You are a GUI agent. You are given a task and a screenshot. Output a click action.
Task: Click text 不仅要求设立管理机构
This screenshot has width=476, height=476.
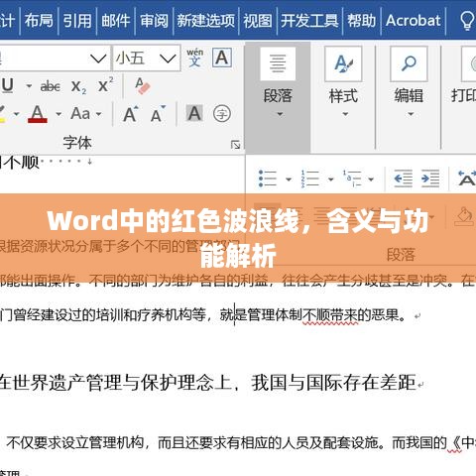tap(74, 442)
